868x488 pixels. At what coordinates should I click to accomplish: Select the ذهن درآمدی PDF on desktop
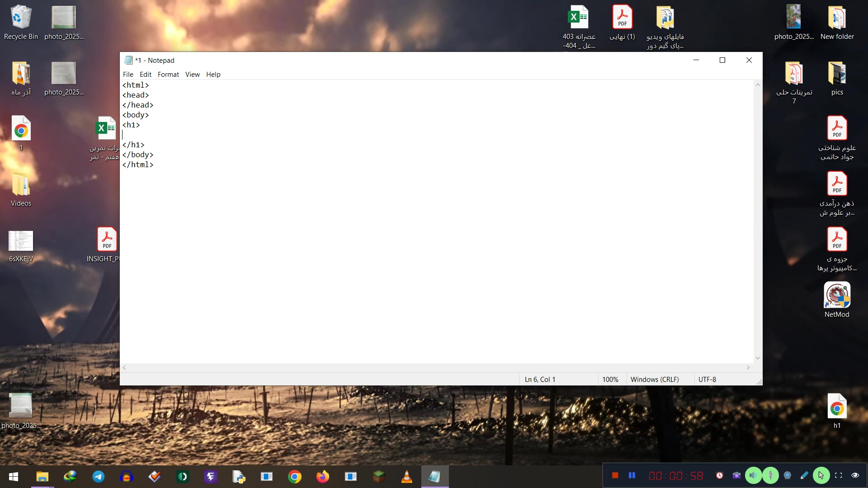837,194
